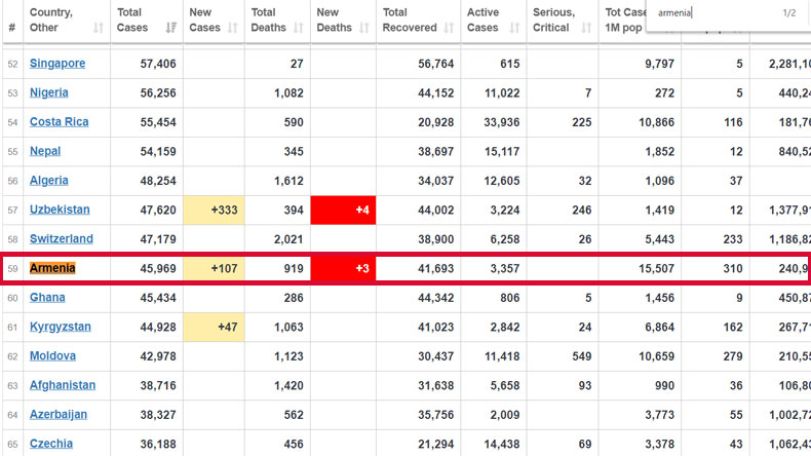Sort table by Total Deaths icon
The width and height of the screenshot is (811, 456).
pos(298,28)
